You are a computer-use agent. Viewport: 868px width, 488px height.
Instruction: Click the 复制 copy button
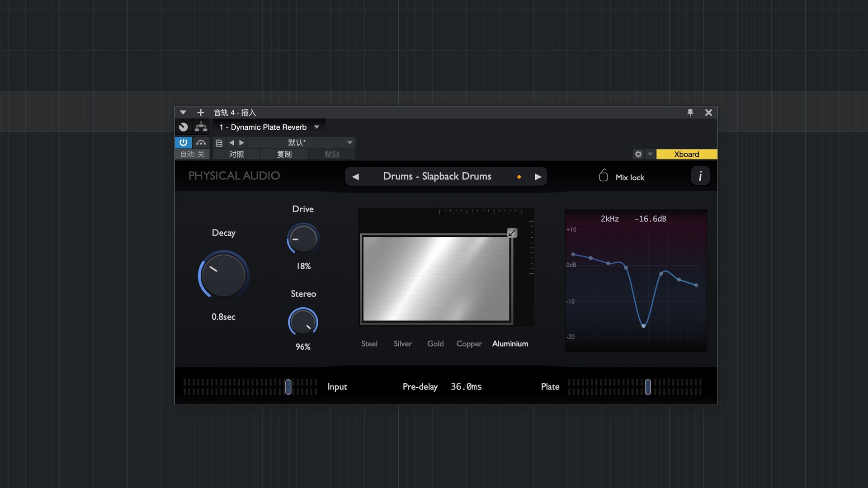tap(284, 155)
